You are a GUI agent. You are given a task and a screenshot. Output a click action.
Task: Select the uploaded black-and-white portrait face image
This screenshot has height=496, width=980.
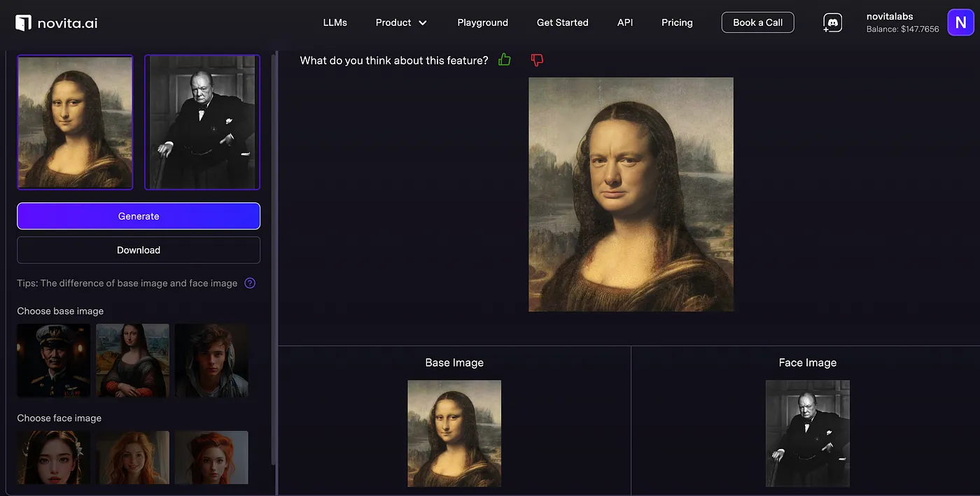(x=202, y=122)
